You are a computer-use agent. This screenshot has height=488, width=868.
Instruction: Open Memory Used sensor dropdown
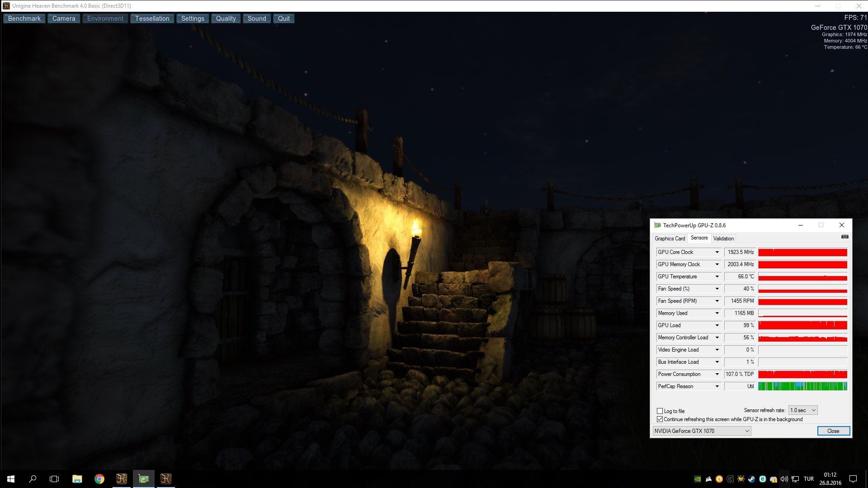(717, 313)
